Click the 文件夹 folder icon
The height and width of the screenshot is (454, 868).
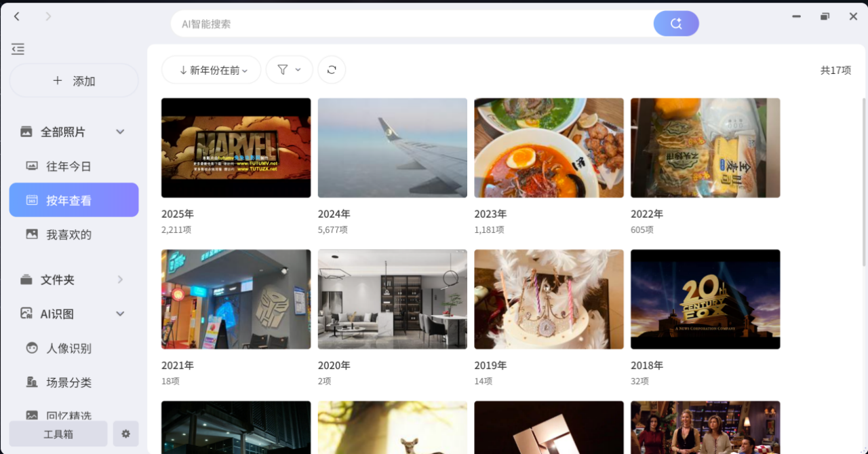[x=26, y=280]
